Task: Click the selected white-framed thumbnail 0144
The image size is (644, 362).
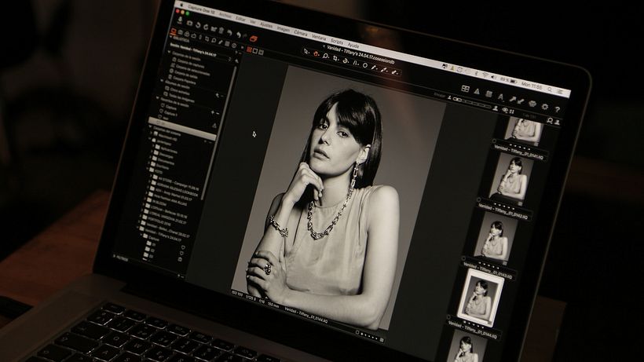Action: (x=481, y=298)
